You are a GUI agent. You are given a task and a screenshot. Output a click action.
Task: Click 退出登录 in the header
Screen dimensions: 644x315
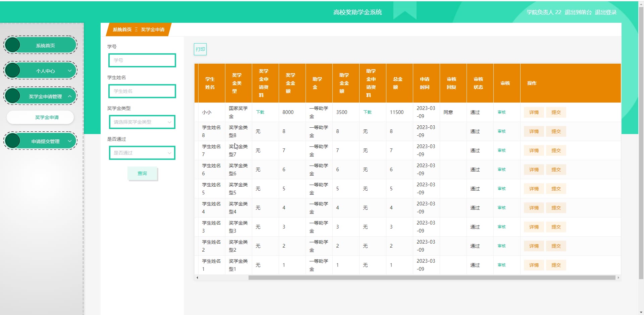point(605,12)
